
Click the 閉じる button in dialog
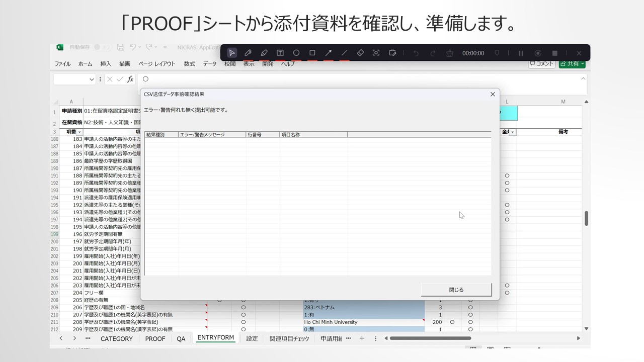point(456,290)
